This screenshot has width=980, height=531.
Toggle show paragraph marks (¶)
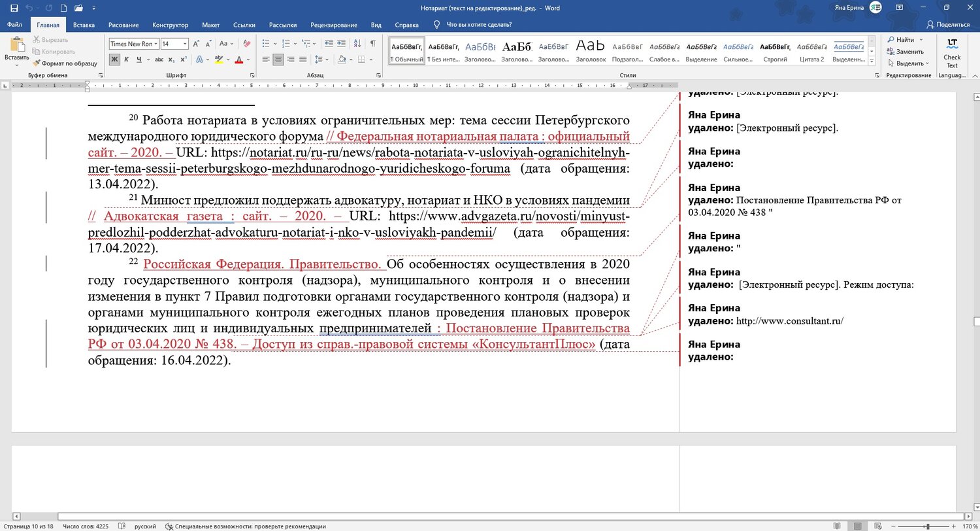(x=372, y=43)
